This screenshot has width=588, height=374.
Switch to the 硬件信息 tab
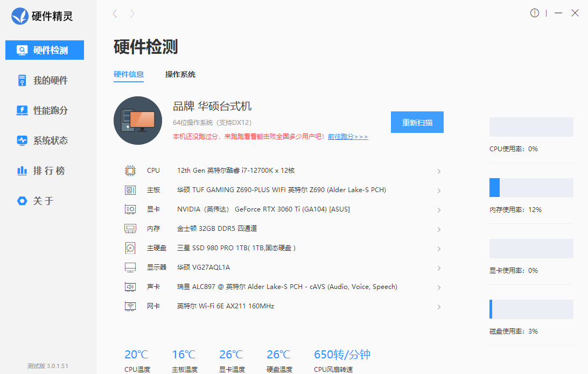tap(129, 74)
